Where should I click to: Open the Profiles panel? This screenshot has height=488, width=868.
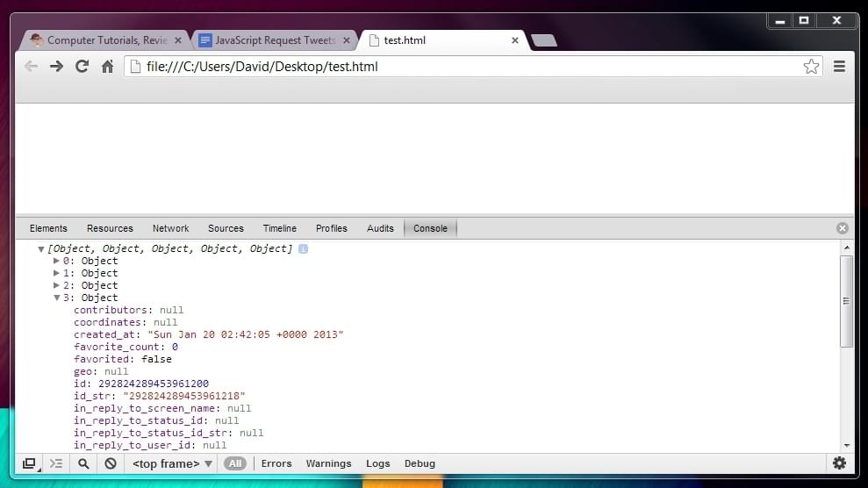(x=332, y=228)
